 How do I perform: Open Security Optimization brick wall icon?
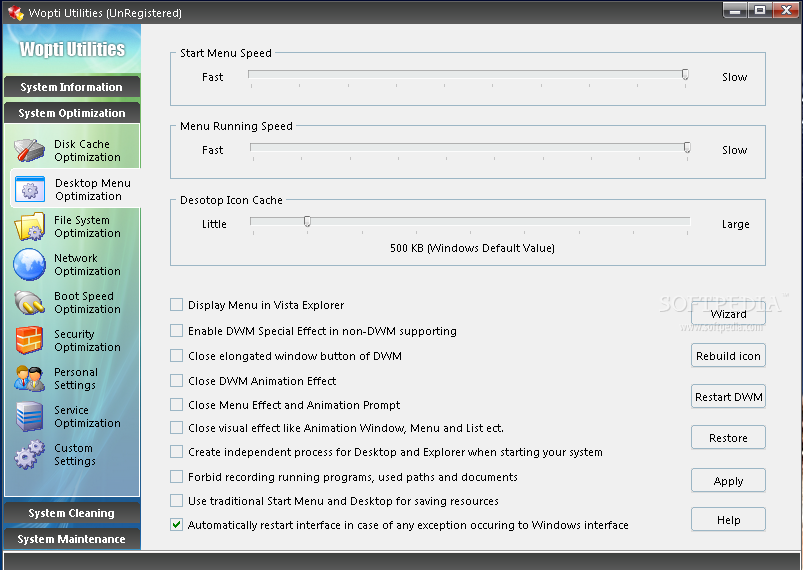click(30, 340)
